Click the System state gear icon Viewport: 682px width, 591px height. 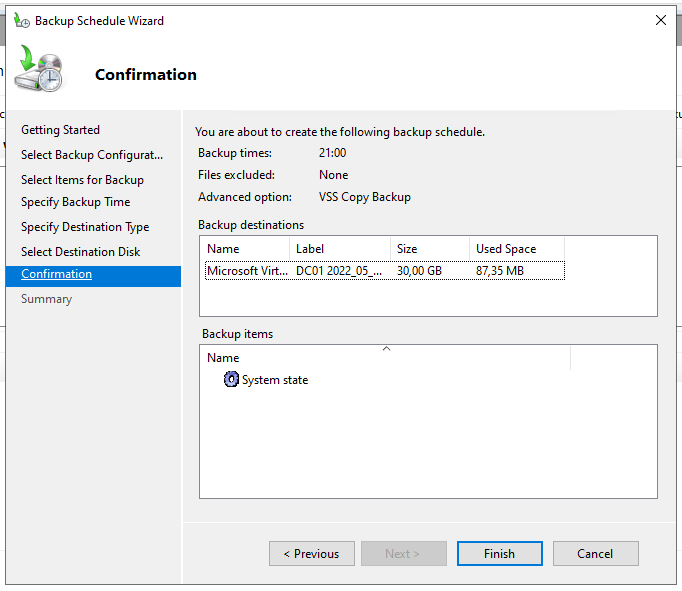tap(231, 380)
